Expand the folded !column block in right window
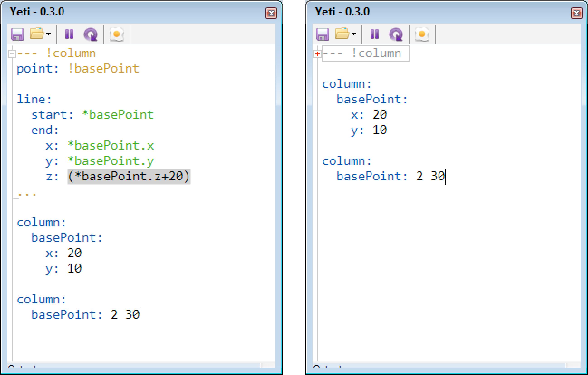Image resolution: width=588 pixels, height=375 pixels. (x=317, y=54)
